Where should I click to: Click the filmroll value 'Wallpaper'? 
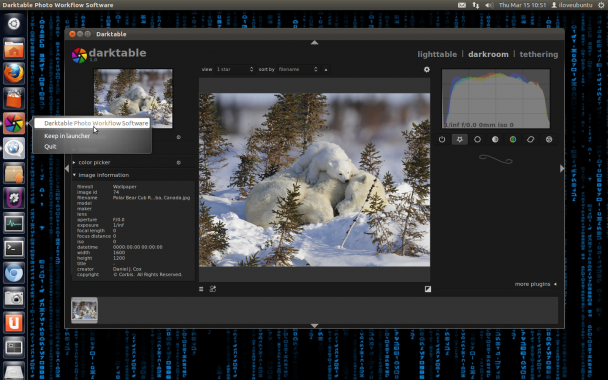[x=124, y=187]
